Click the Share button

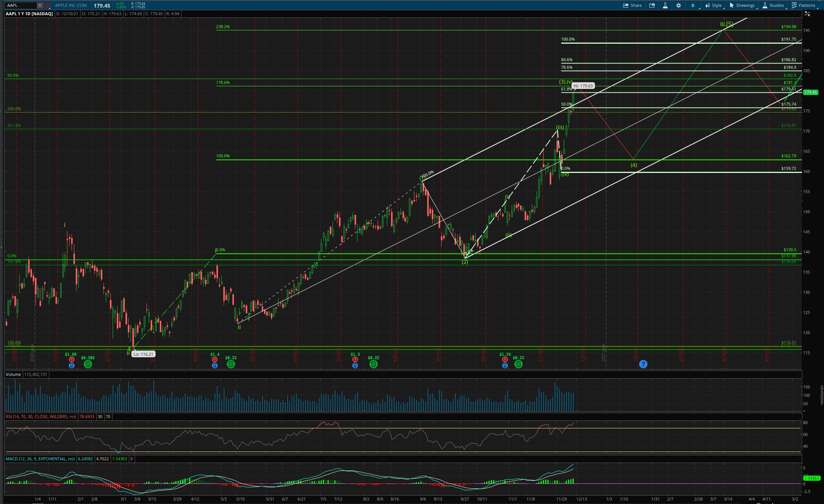[x=632, y=5]
